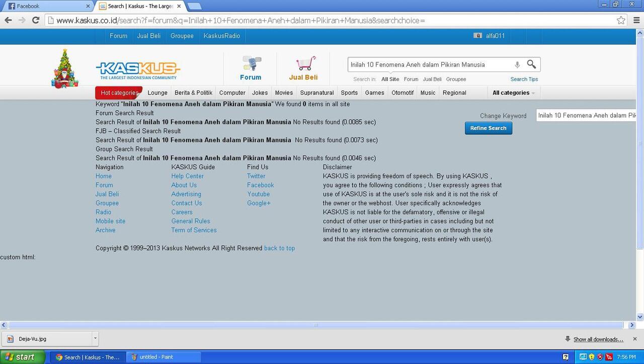The width and height of the screenshot is (644, 364).
Task: Open the Computer category
Action: [232, 93]
